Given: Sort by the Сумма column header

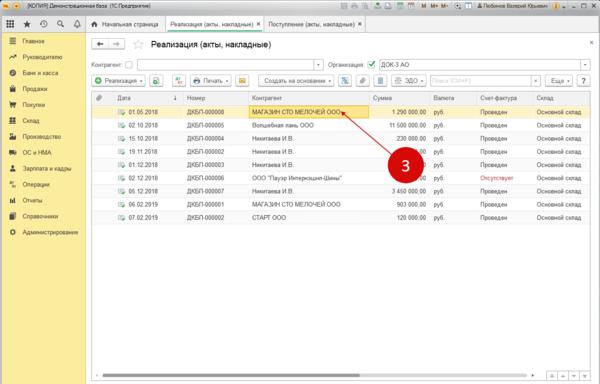Looking at the screenshot, I should point(399,98).
